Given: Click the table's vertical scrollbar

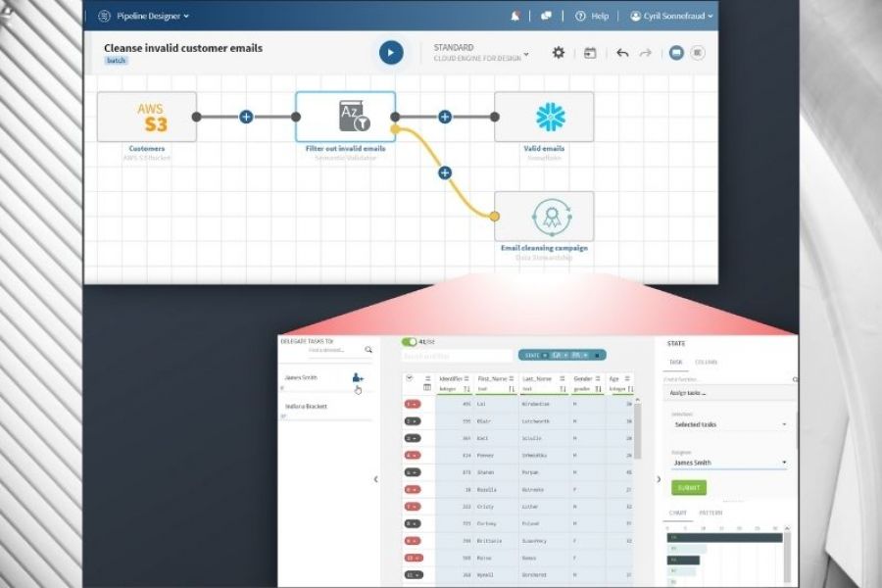Looking at the screenshot, I should [638, 431].
